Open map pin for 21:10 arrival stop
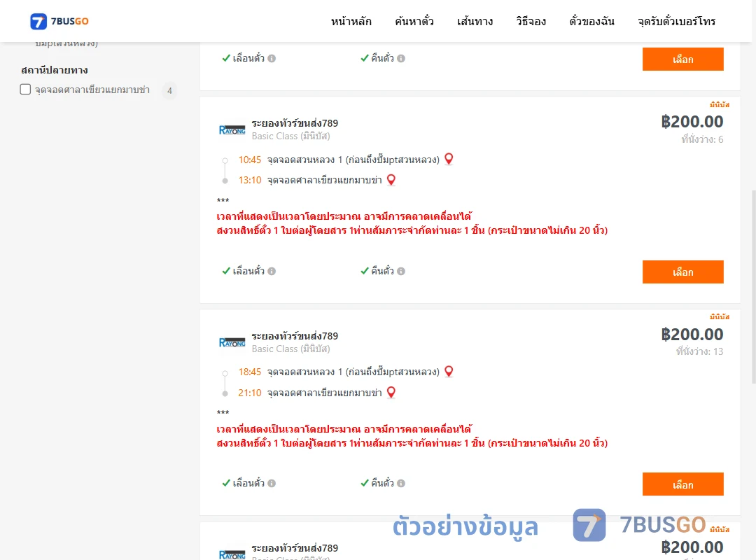This screenshot has height=560, width=756. click(391, 393)
